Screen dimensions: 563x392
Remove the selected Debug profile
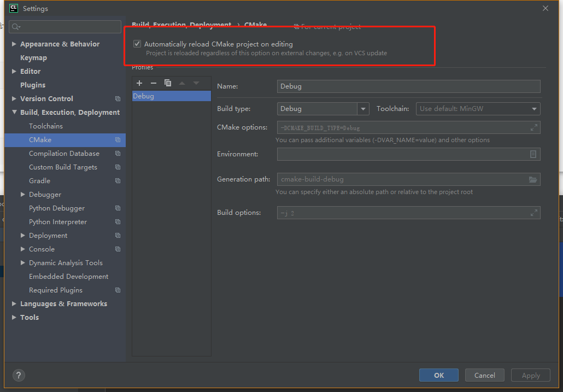(153, 83)
